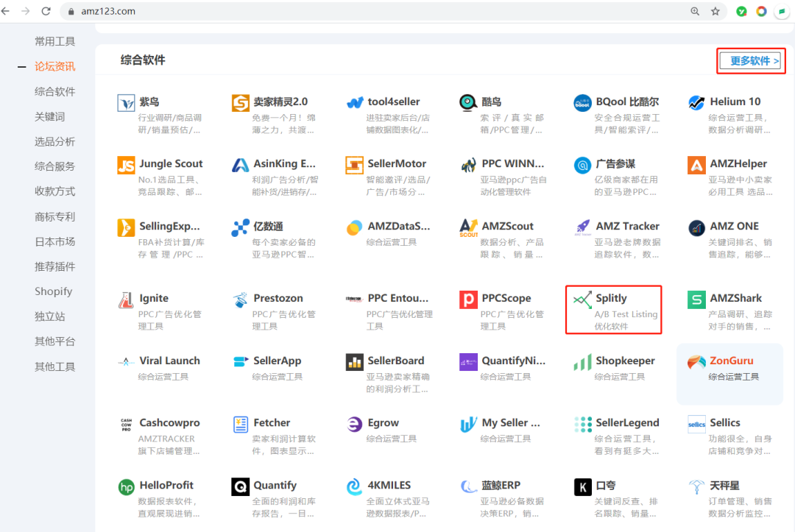Click the Fetcher document icon
The image size is (795, 532).
click(x=240, y=425)
